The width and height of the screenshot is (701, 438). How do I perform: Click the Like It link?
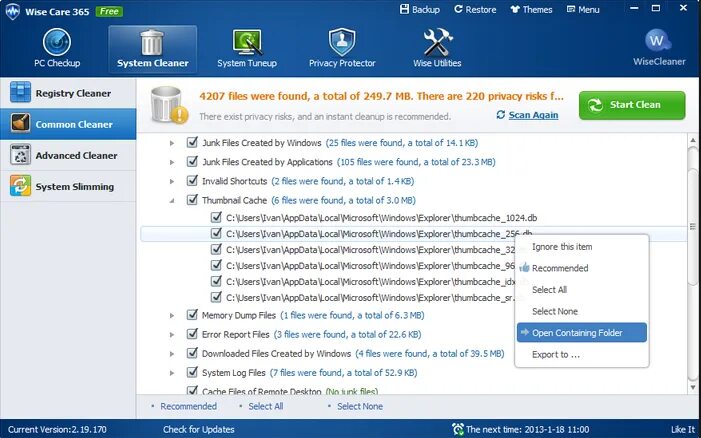pyautogui.click(x=683, y=430)
